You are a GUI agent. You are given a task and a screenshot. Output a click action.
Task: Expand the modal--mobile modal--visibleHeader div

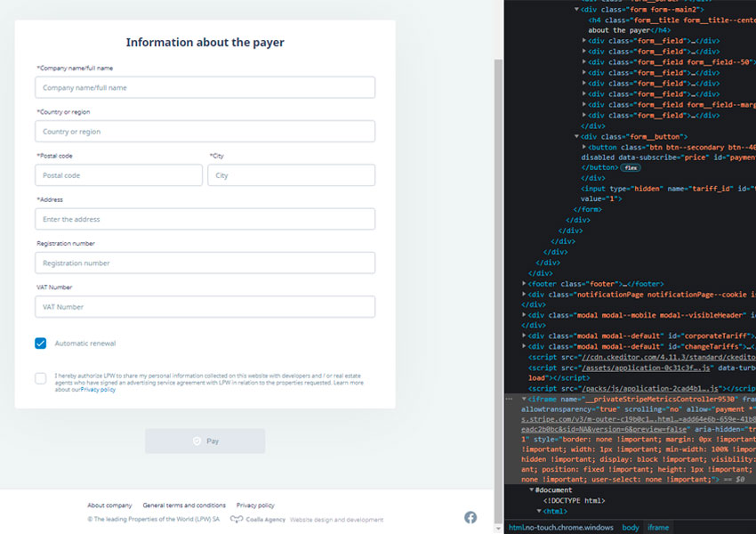pos(524,315)
